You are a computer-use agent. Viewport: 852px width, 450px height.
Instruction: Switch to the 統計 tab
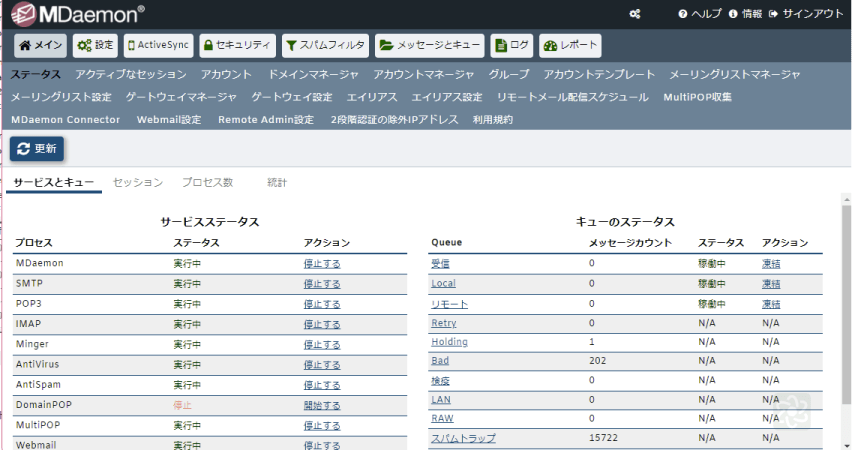pyautogui.click(x=277, y=183)
